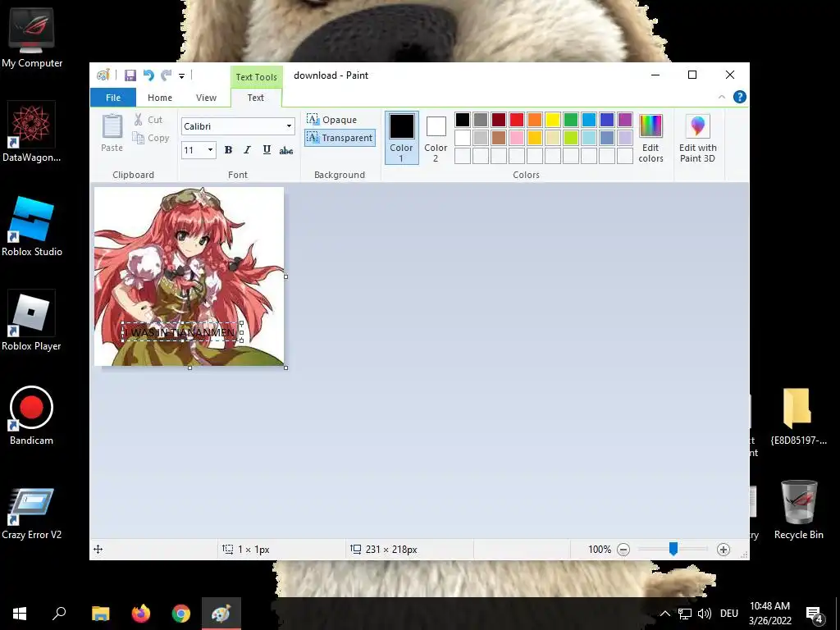The width and height of the screenshot is (840, 630).
Task: Open My Computer desktop icon
Action: pos(32,39)
